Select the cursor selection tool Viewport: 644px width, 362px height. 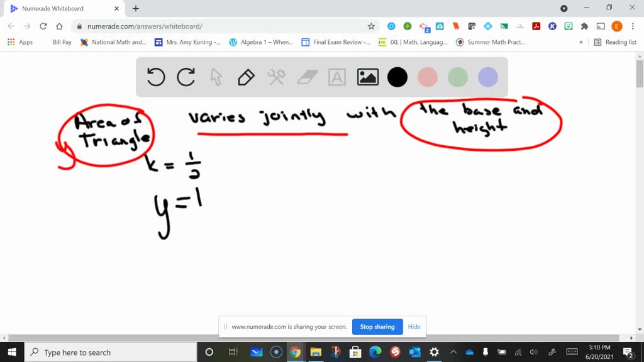[x=216, y=77]
